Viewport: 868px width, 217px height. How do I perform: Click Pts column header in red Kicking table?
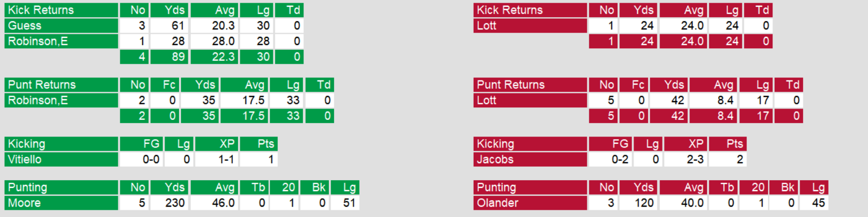tap(728, 144)
